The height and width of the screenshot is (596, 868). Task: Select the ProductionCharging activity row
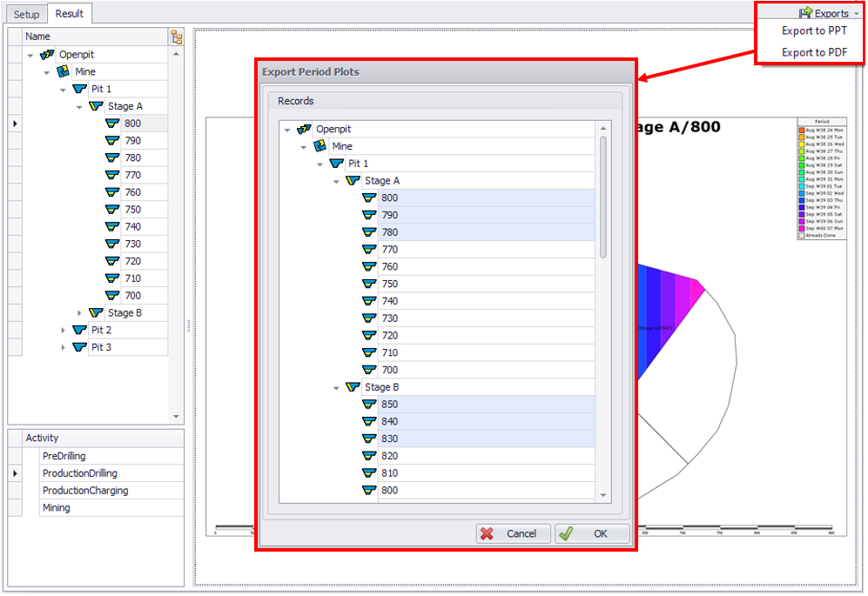click(x=85, y=491)
